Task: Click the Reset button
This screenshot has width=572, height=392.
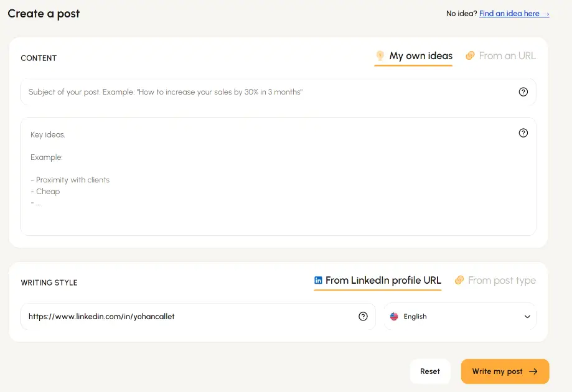Action: point(429,371)
